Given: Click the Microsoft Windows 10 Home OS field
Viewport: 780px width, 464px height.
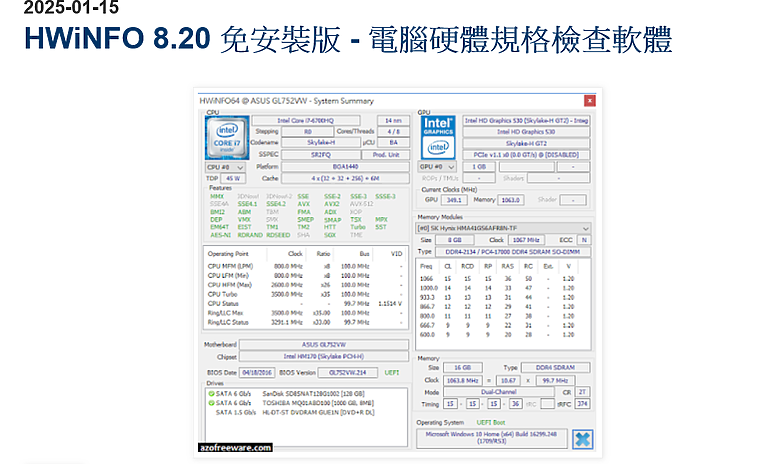Looking at the screenshot, I should [x=491, y=438].
